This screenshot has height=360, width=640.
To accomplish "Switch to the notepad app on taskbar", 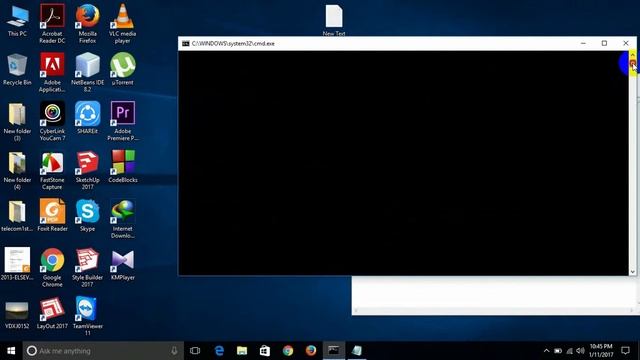I will 356,351.
